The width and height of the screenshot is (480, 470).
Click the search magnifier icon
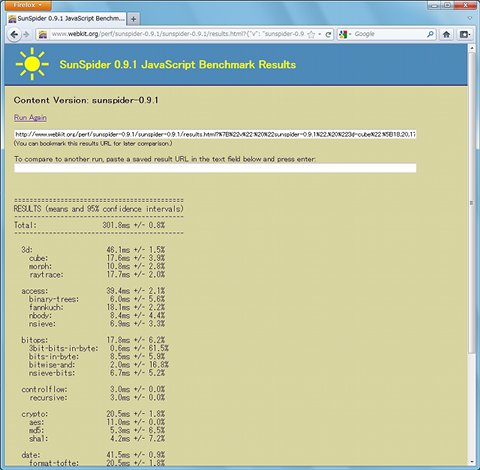click(x=430, y=34)
